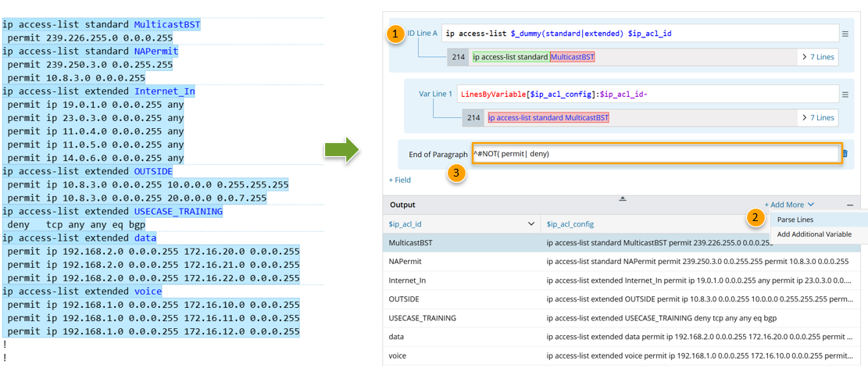Open the hamburger menu for Var Line 1
The height and width of the screenshot is (375, 868).
click(x=845, y=95)
